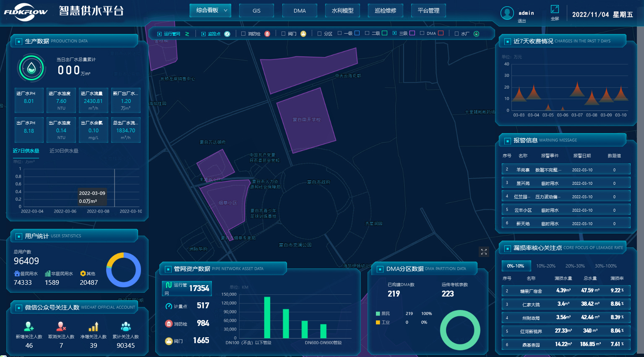Select the 运行管网 17354 asset item
Screen dimensions: 644x357
[x=187, y=288]
